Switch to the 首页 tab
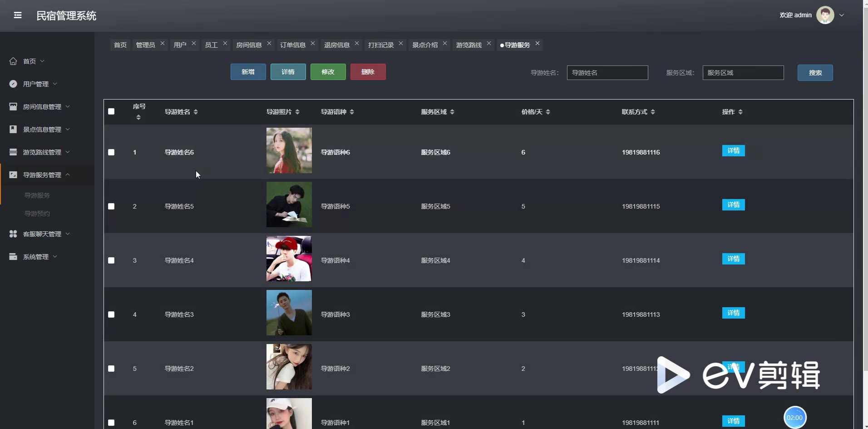 click(120, 45)
